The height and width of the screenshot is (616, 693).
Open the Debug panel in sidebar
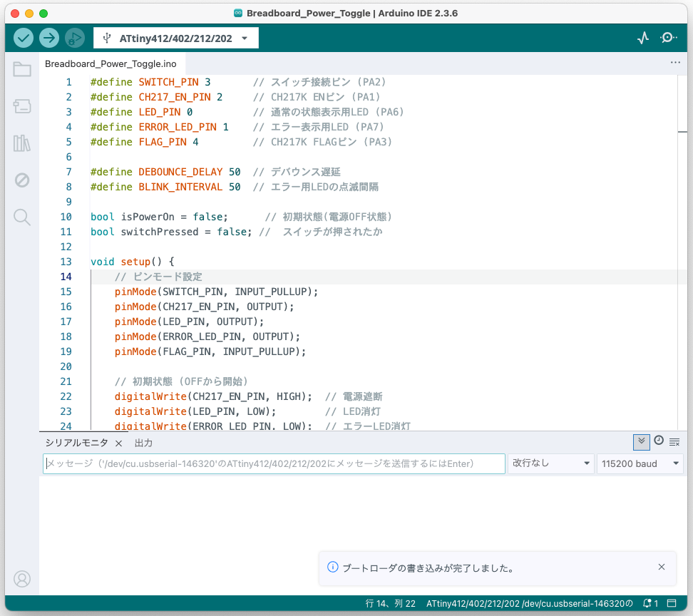22,180
